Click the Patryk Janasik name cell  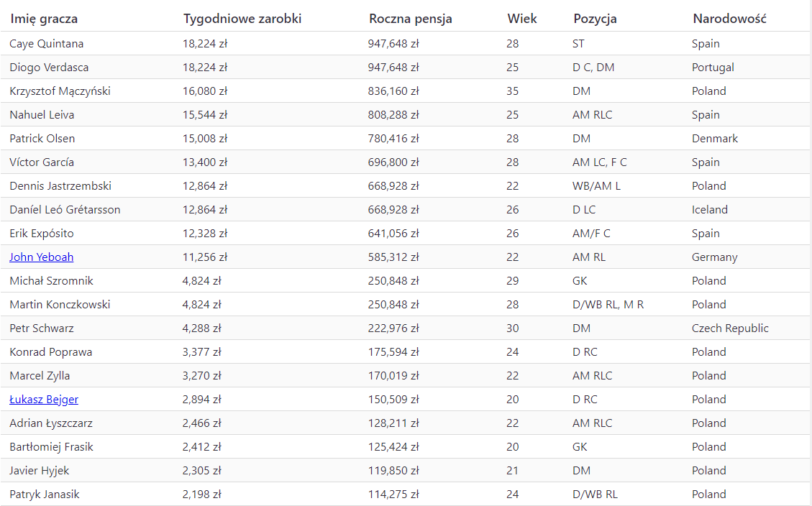(x=44, y=494)
